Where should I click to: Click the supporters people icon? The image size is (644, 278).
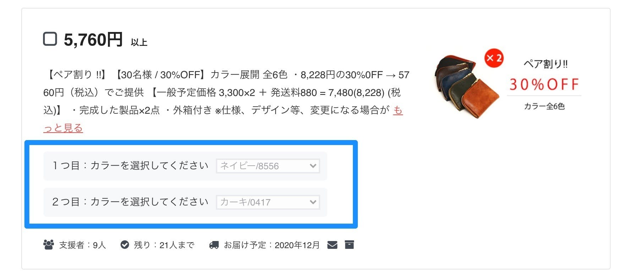pos(49,245)
